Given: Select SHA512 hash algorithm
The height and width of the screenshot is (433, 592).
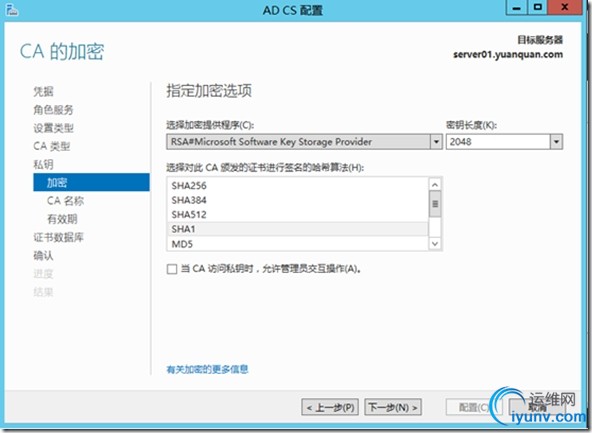Looking at the screenshot, I should (298, 214).
